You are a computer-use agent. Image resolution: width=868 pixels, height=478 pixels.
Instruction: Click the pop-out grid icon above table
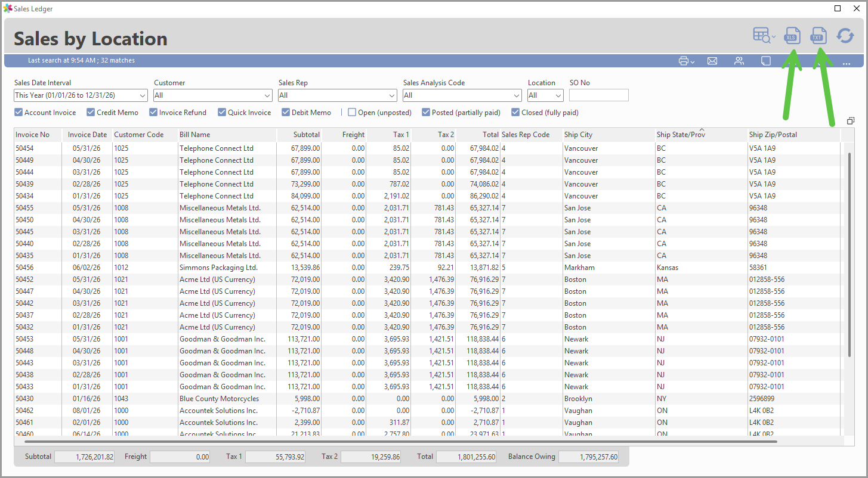[851, 120]
